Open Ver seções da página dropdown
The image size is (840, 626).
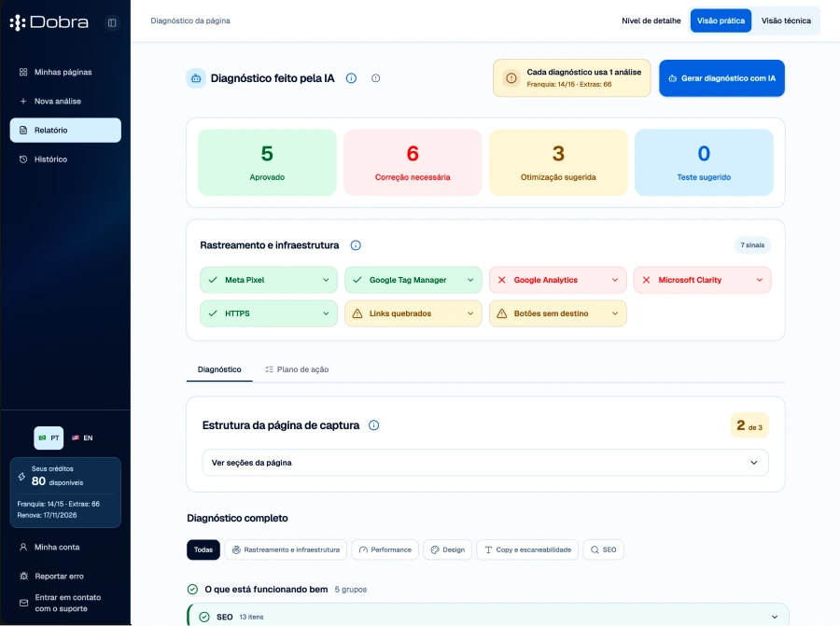(485, 463)
